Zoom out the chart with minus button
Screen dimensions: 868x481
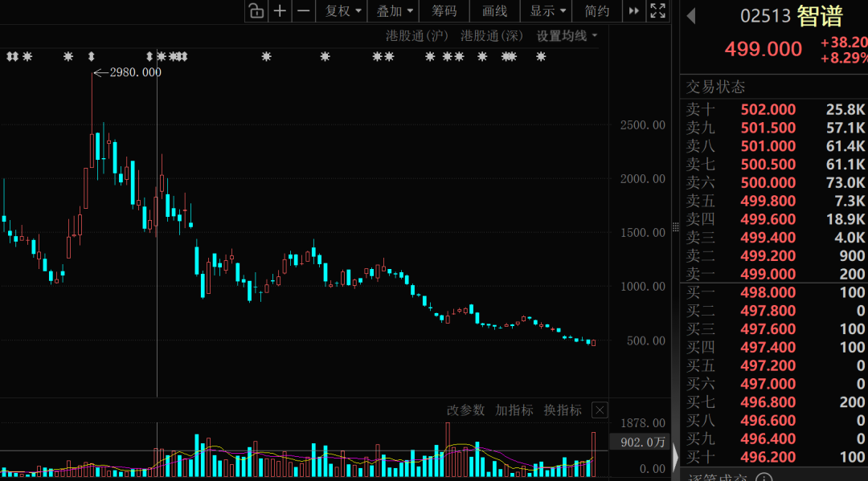click(x=304, y=11)
